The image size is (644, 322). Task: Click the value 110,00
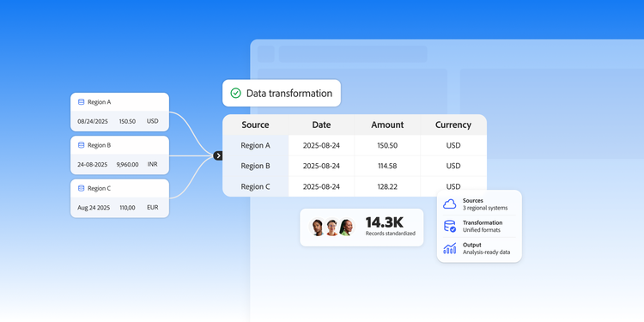coord(127,208)
